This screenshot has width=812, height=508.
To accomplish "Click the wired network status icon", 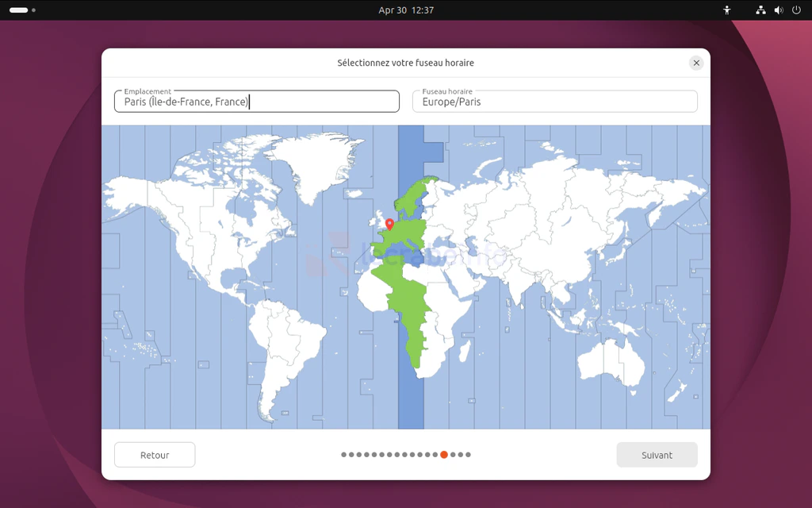I will tap(760, 10).
